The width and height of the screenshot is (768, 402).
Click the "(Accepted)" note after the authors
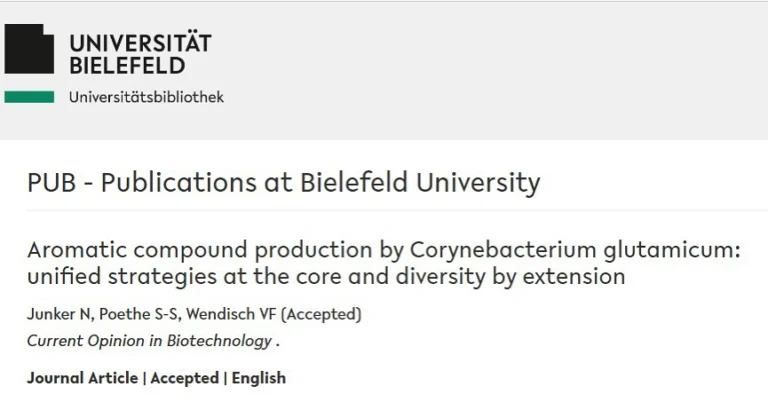[321, 314]
